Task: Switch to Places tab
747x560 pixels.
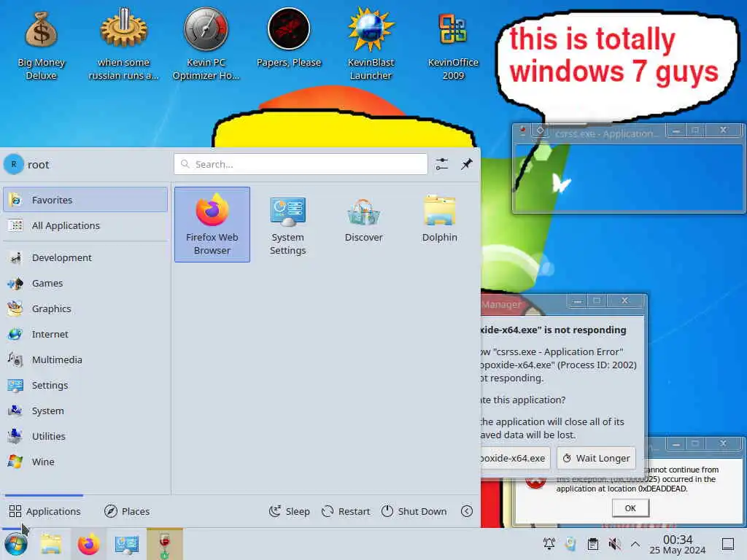Action: tap(127, 511)
